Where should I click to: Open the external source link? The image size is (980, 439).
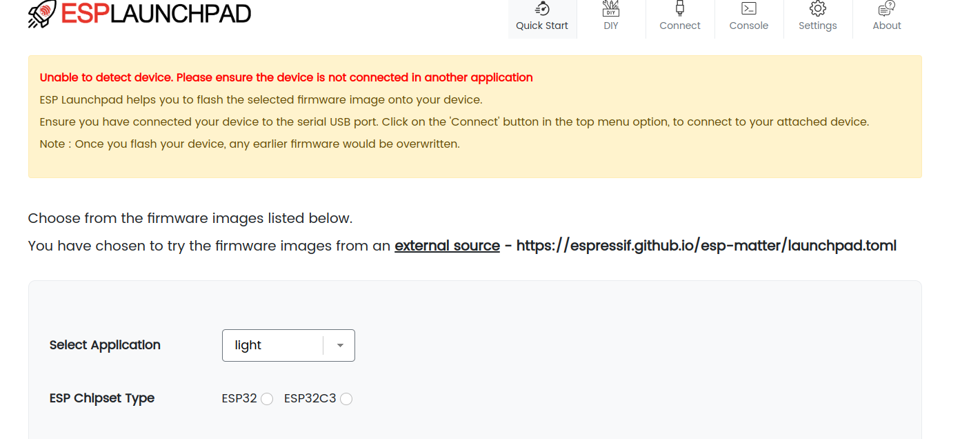pyautogui.click(x=447, y=245)
